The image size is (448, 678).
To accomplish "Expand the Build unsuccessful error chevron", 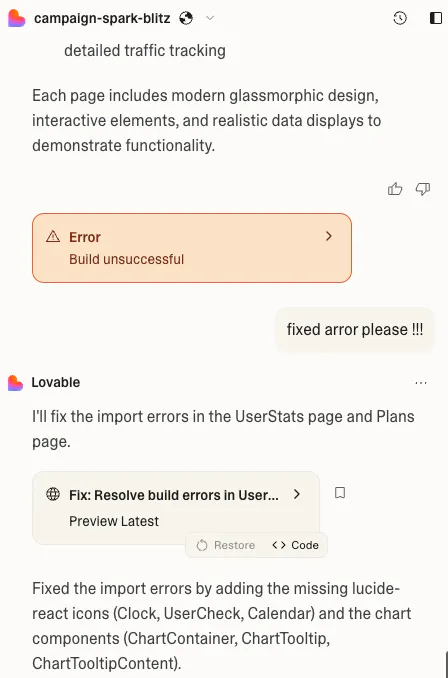I will point(329,236).
